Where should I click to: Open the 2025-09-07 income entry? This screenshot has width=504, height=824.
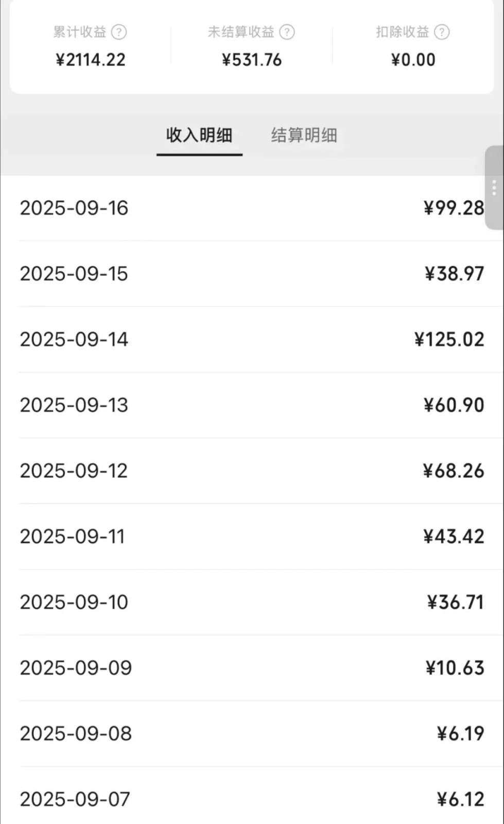click(x=252, y=799)
